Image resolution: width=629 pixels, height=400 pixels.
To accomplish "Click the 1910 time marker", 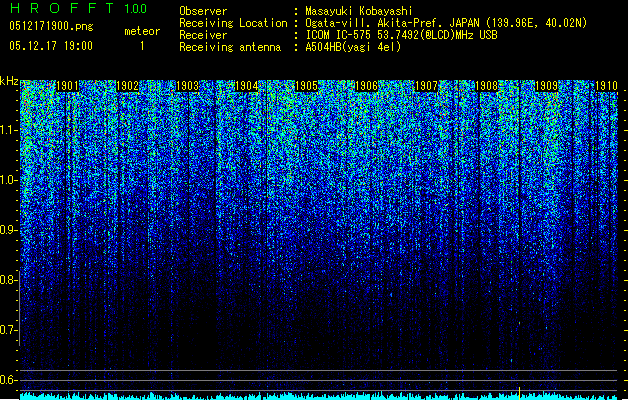I will (606, 86).
